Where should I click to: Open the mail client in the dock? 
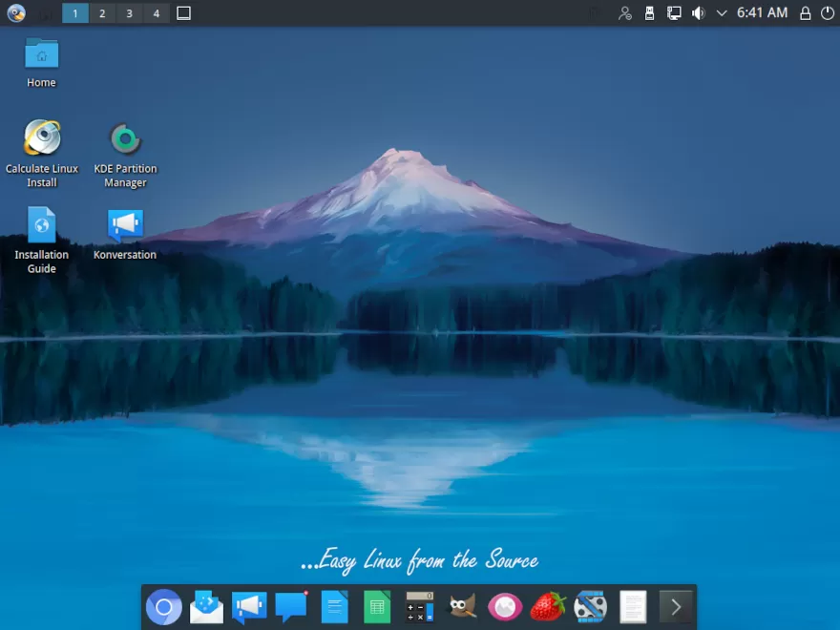[x=206, y=607]
